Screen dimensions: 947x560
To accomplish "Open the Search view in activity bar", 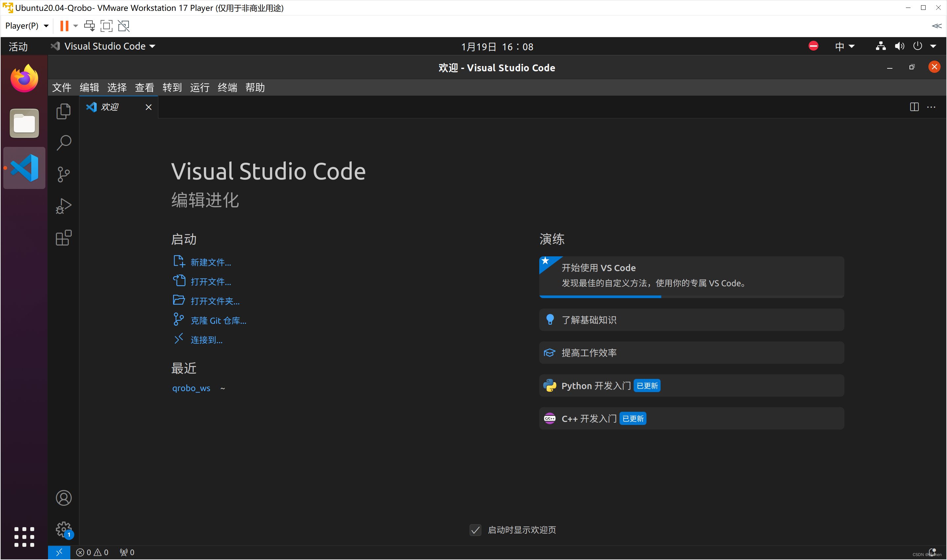I will 63,143.
